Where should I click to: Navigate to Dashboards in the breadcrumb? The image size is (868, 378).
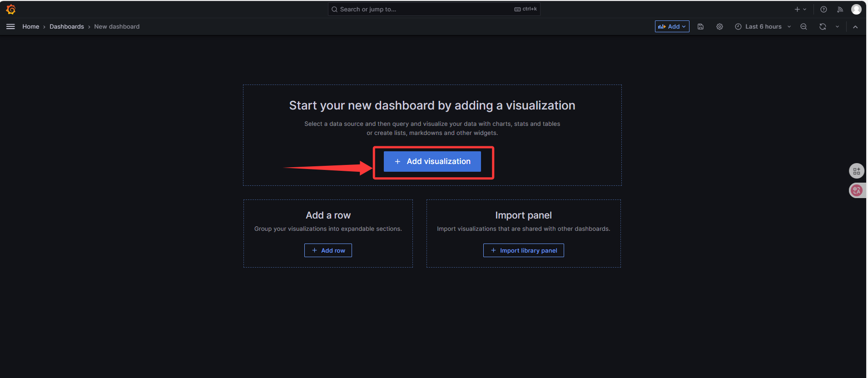67,27
